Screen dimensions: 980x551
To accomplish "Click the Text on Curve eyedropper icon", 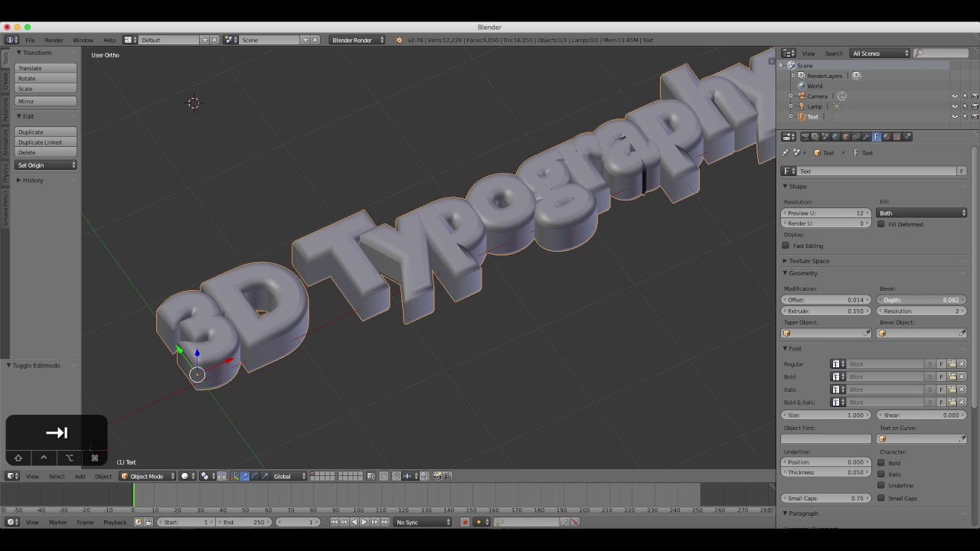I will 962,439.
